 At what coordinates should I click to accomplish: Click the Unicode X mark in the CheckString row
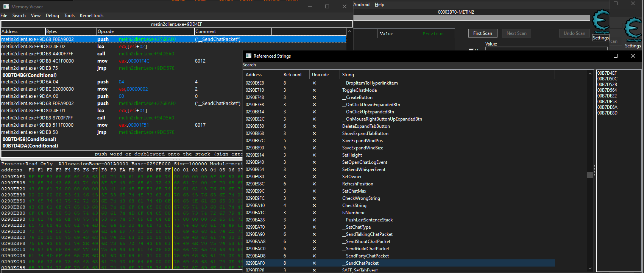coord(314,206)
